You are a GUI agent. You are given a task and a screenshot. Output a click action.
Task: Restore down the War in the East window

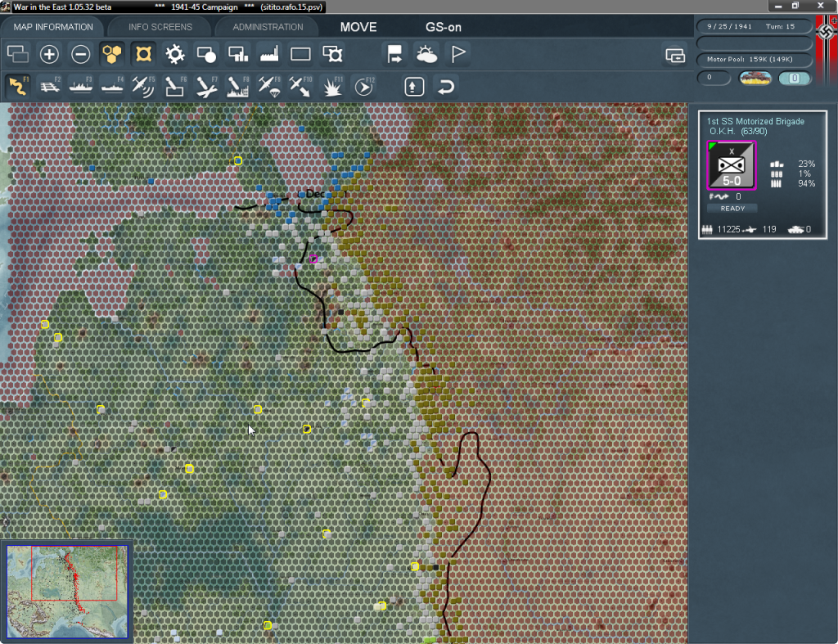click(795, 6)
